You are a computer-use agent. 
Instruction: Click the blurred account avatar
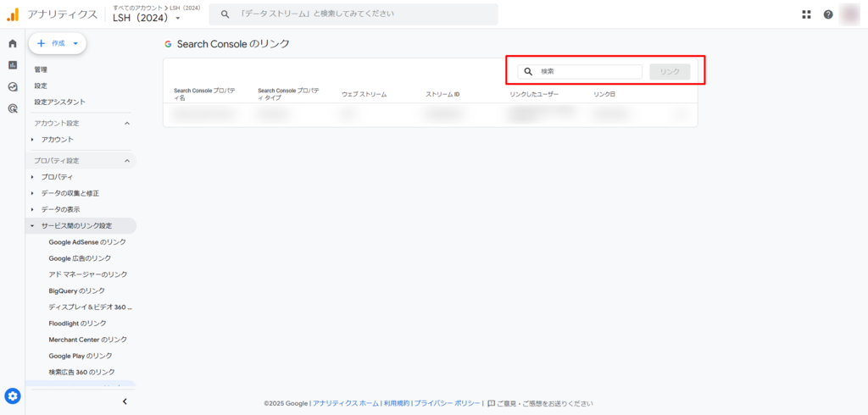click(851, 14)
